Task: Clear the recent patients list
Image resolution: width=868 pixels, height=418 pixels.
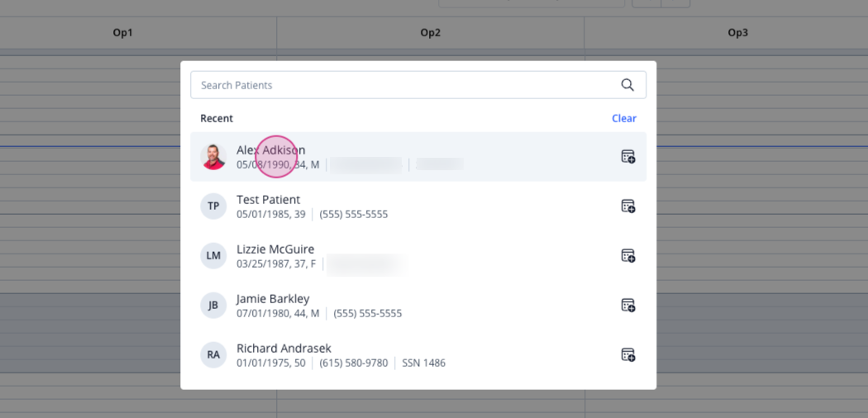Action: coord(624,118)
